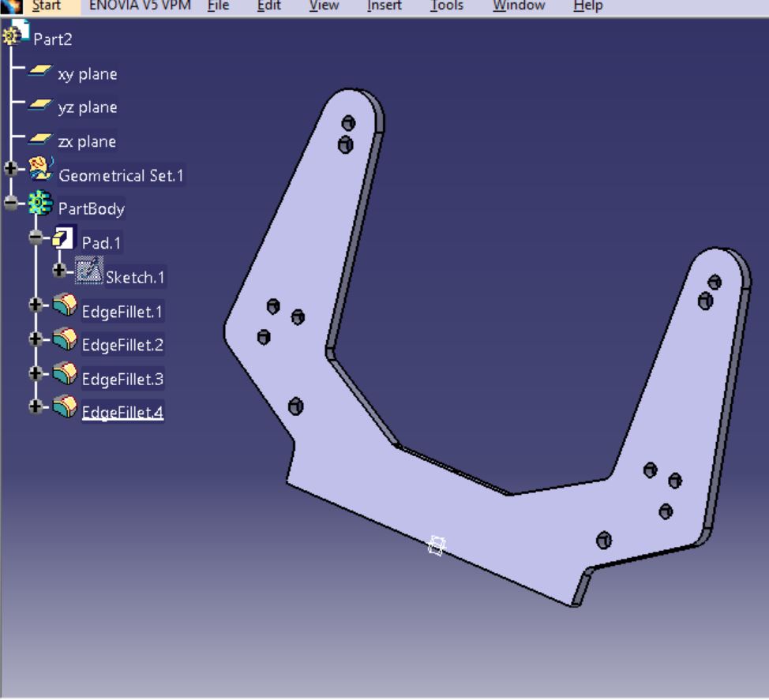Select the Sketch.1 label
This screenshot has width=769, height=700.
coord(135,278)
